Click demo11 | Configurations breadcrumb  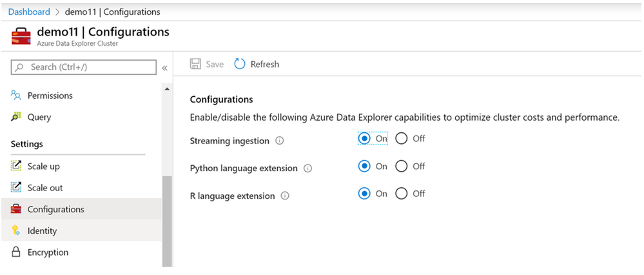click(x=113, y=12)
